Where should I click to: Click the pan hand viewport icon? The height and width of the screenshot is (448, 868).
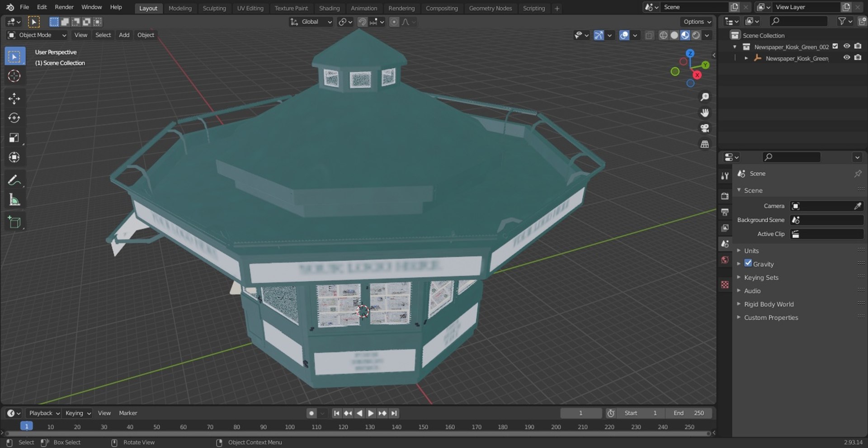coord(704,113)
